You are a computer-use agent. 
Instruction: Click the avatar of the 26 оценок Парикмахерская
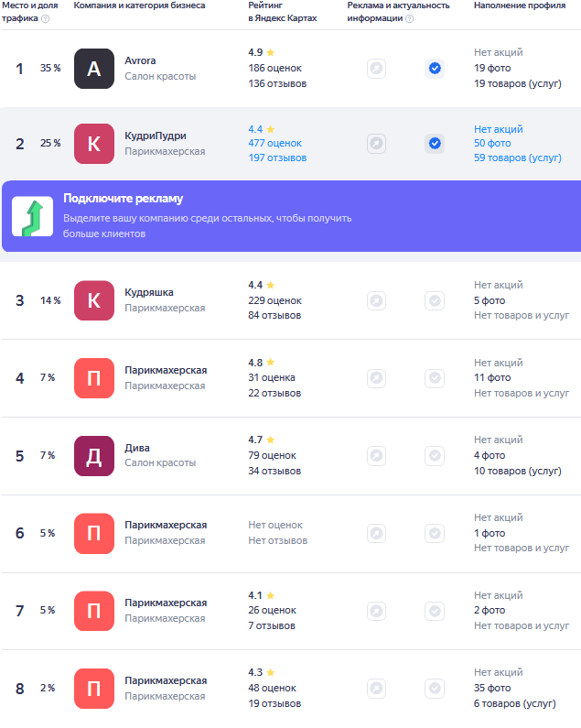[x=94, y=611]
